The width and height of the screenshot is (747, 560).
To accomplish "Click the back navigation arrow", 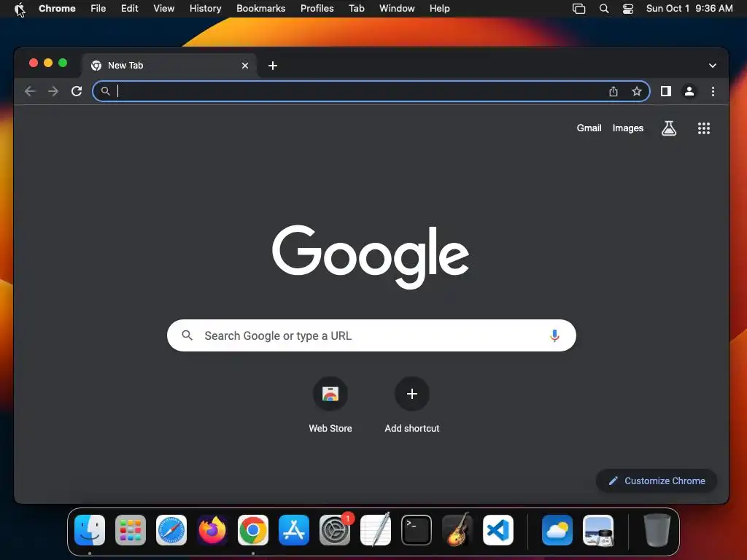I will 30,91.
